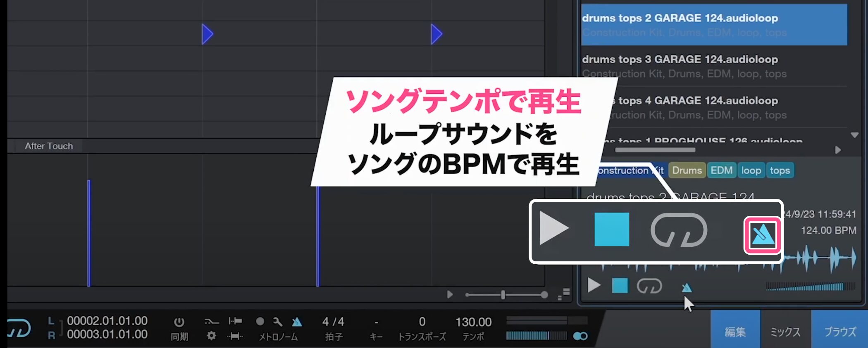Open metronome setup wrench icon
Viewport: 868px width, 348px height.
[278, 322]
